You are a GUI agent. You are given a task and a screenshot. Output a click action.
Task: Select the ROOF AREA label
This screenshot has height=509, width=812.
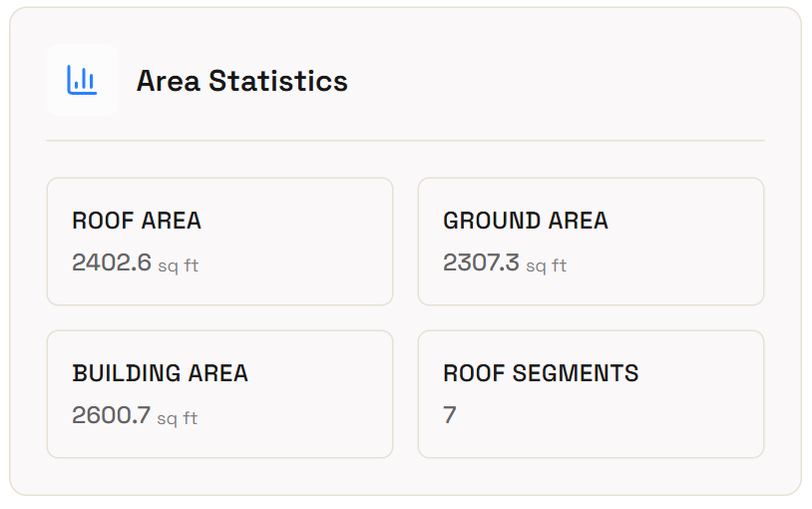(137, 221)
